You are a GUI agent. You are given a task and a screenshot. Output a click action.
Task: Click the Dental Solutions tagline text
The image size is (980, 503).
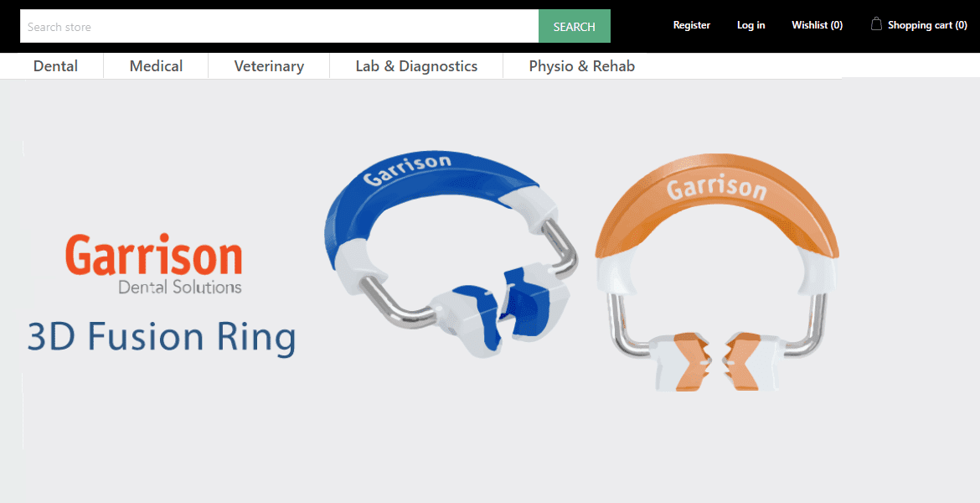tap(179, 288)
